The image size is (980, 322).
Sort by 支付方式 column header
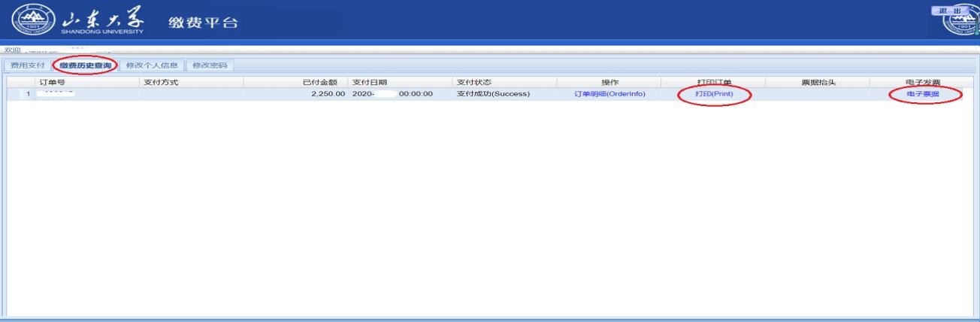(192, 82)
